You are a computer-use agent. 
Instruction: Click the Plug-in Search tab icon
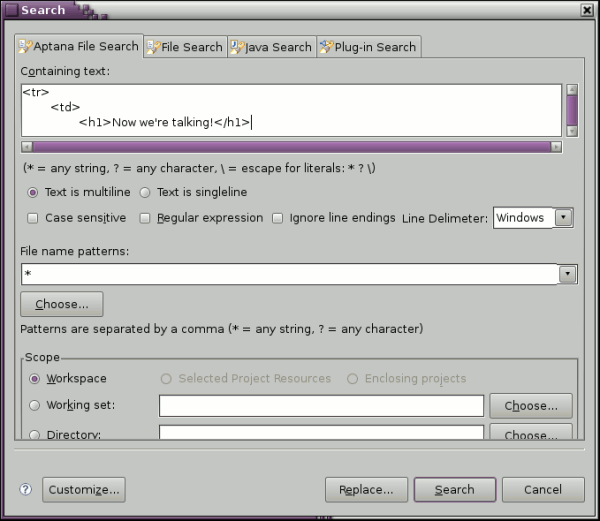pyautogui.click(x=326, y=47)
